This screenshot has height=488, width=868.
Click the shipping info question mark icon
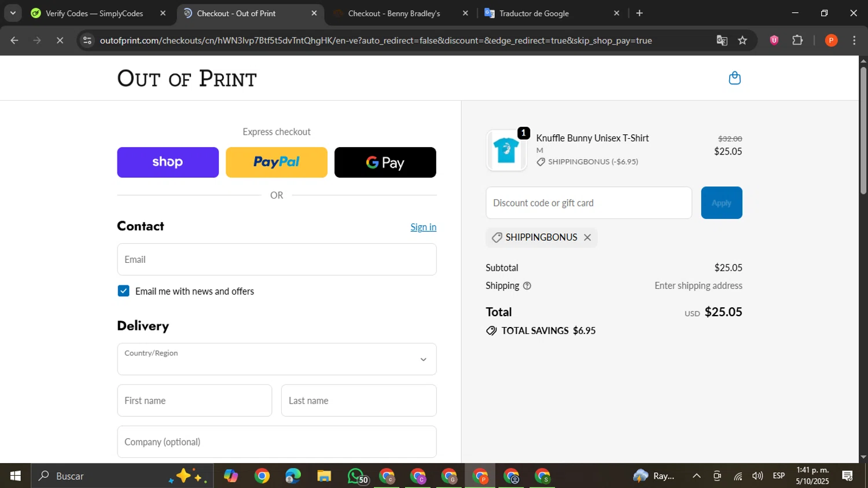527,286
